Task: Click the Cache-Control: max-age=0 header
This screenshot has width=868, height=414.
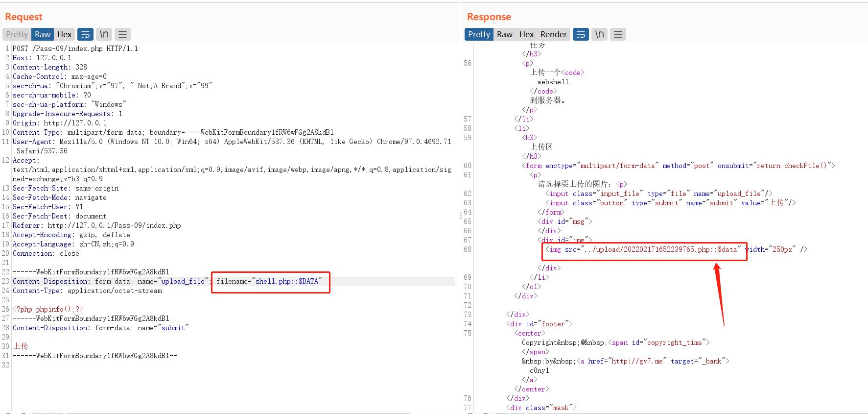Action: tap(60, 76)
